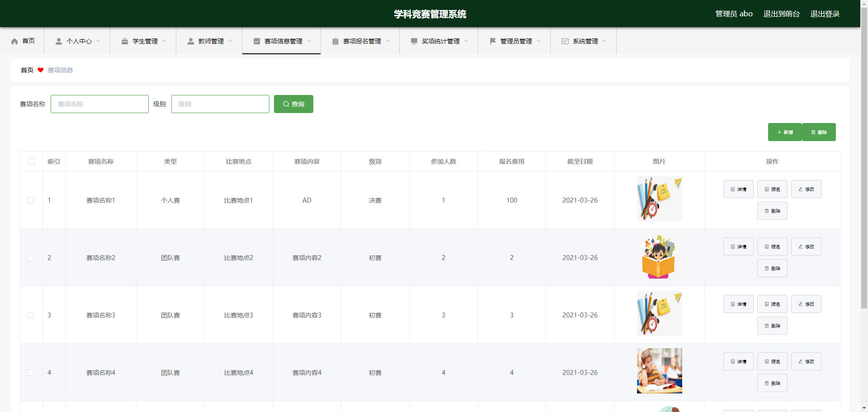Select the checkbox for row 赛项名称3
Image resolution: width=868 pixels, height=412 pixels.
coord(31,315)
